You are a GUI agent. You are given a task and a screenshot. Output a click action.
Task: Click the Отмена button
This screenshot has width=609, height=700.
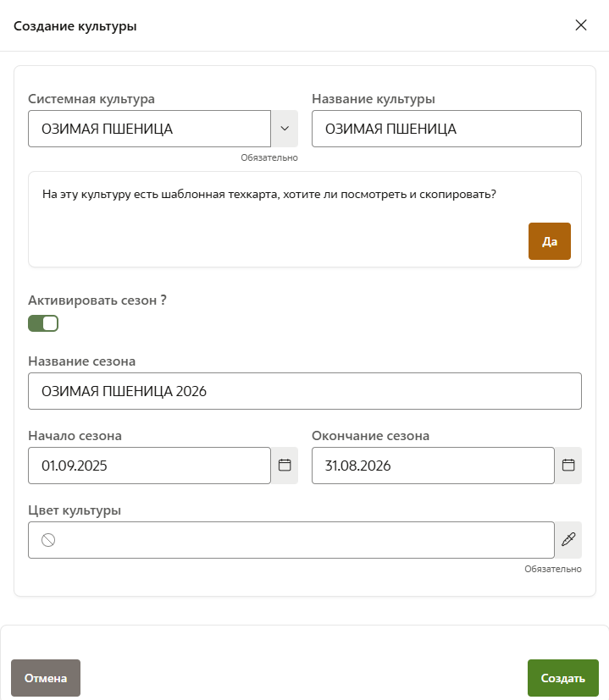pyautogui.click(x=46, y=678)
